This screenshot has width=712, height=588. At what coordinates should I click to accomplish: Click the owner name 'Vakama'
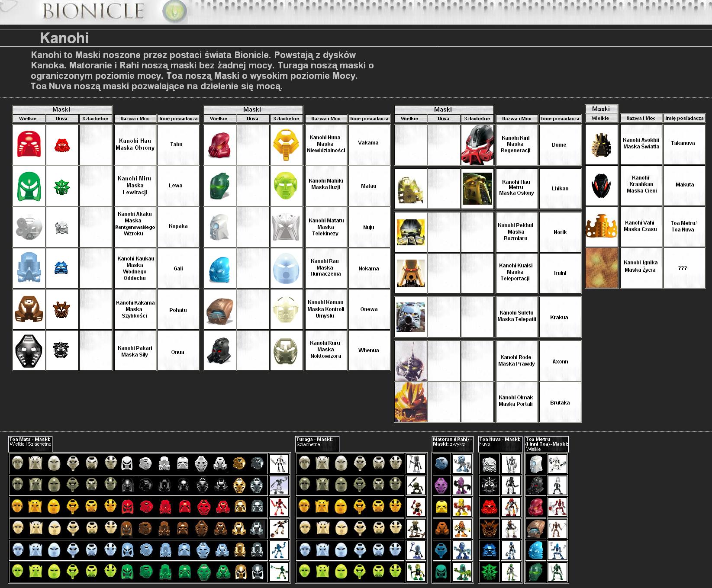368,143
